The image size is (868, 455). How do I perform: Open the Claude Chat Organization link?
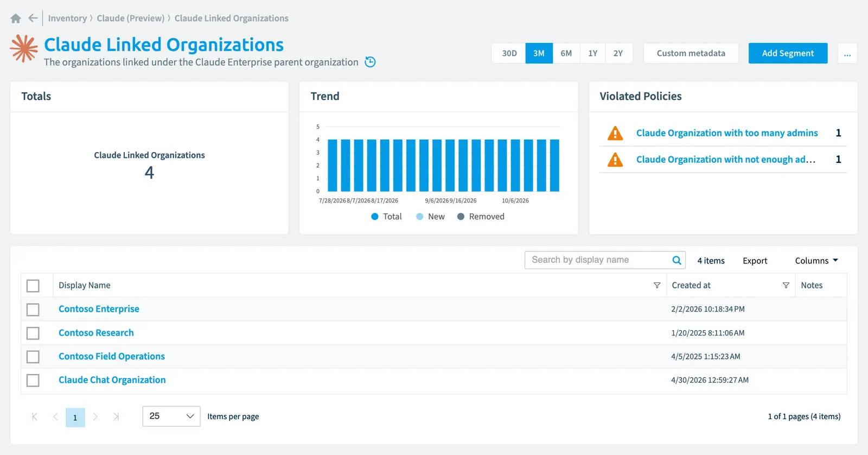(x=112, y=380)
